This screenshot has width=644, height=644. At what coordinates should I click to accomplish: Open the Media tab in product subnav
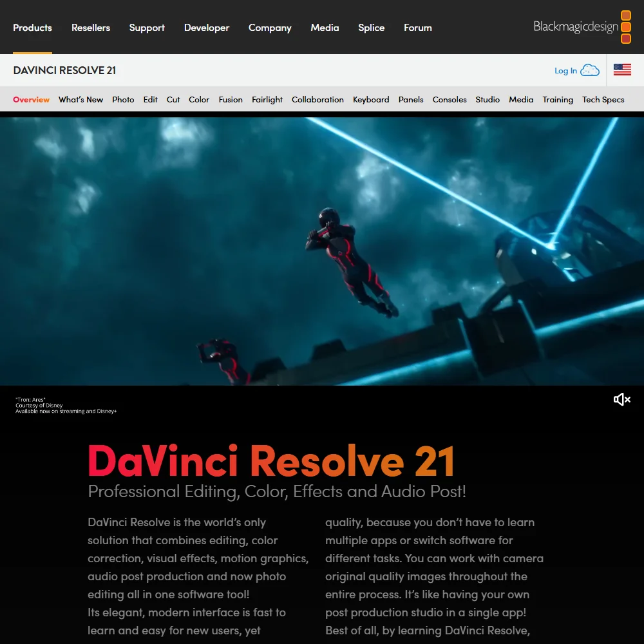coord(521,99)
